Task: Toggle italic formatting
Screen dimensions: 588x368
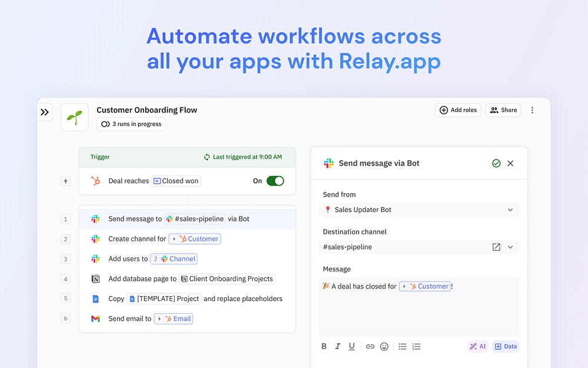Action: (338, 347)
